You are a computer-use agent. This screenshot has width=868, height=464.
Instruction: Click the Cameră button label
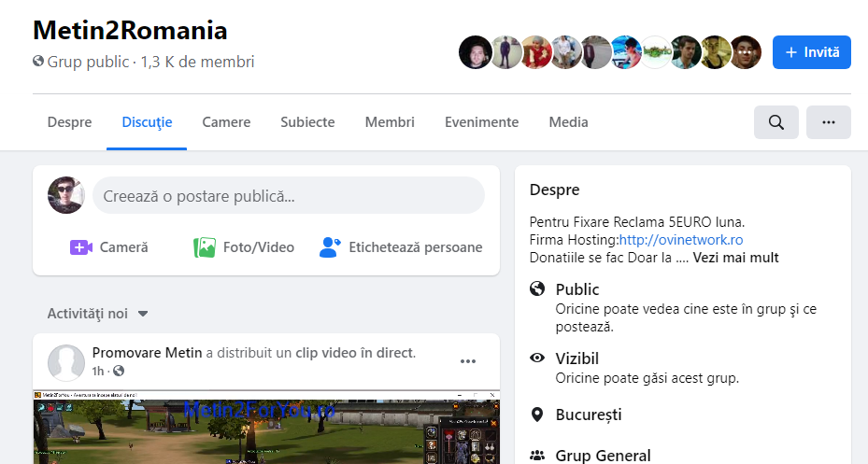[124, 247]
